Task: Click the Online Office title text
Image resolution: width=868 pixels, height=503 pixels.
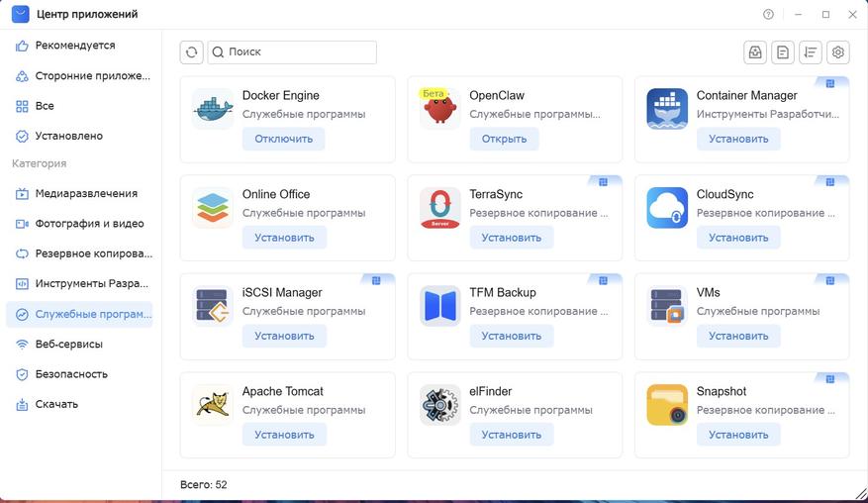Action: pyautogui.click(x=276, y=194)
